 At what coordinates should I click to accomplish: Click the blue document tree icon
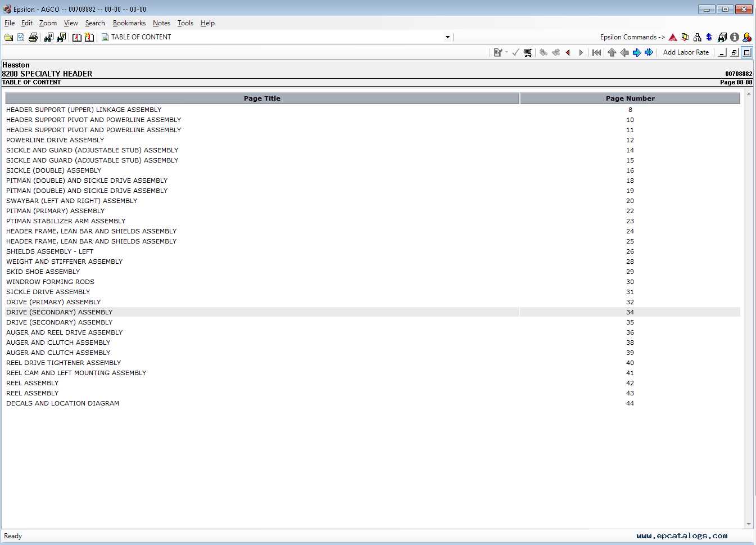21,37
